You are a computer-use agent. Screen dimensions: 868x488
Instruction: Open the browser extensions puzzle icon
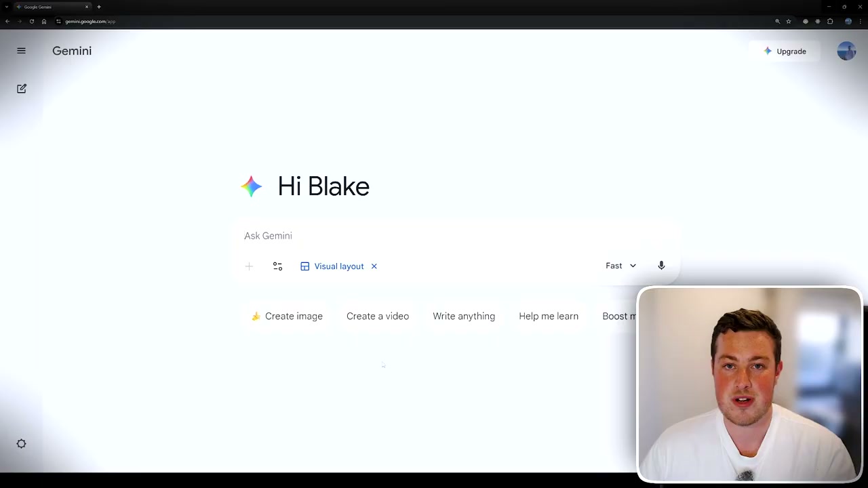830,21
